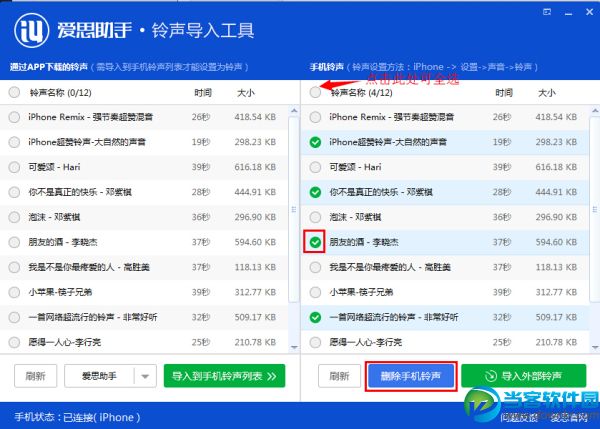The width and height of the screenshot is (600, 429).
Task: Click right size cell 210.78 KB
Action: 556,342
